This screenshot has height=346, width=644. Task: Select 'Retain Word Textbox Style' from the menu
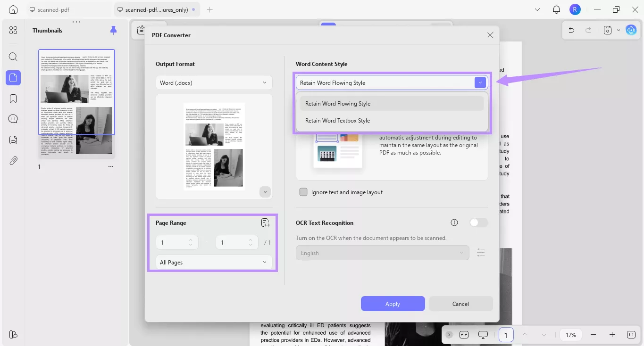[x=337, y=120]
